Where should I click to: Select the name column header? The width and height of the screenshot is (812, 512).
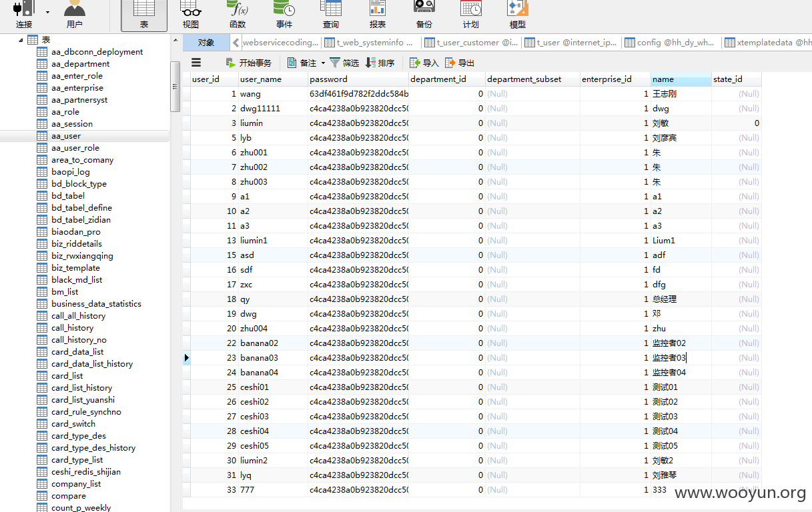tap(681, 79)
